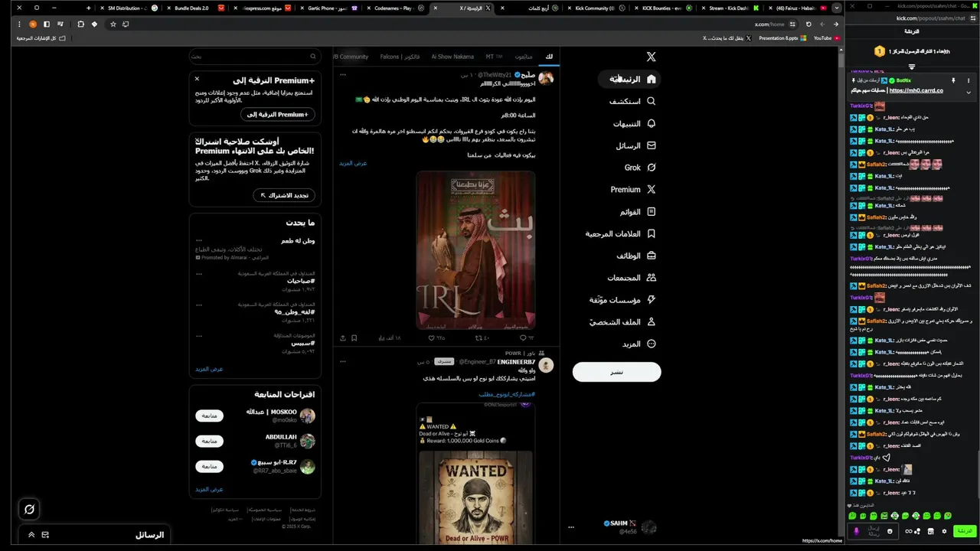Open الوظائف (Jobs) in sidebar
The image size is (980, 551).
click(x=636, y=256)
